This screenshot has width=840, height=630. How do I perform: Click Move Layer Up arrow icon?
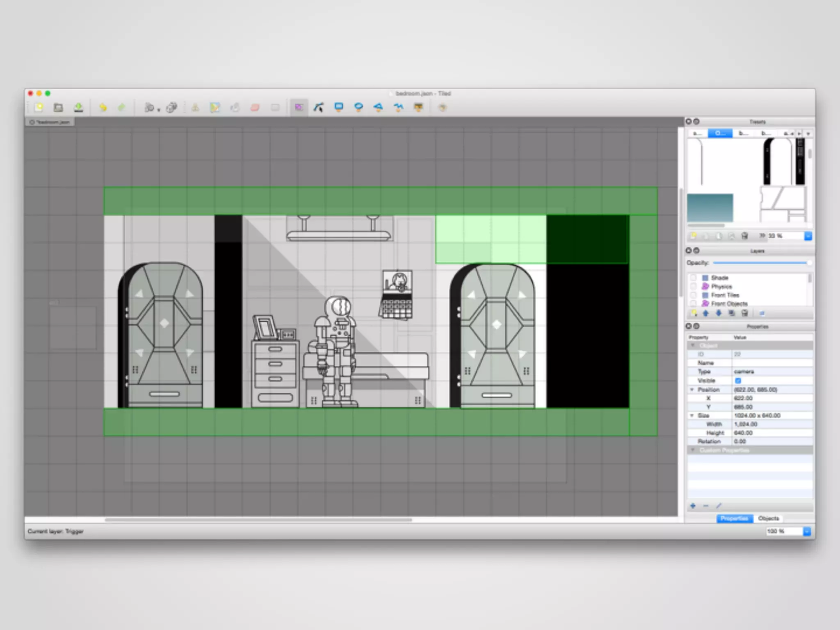705,313
